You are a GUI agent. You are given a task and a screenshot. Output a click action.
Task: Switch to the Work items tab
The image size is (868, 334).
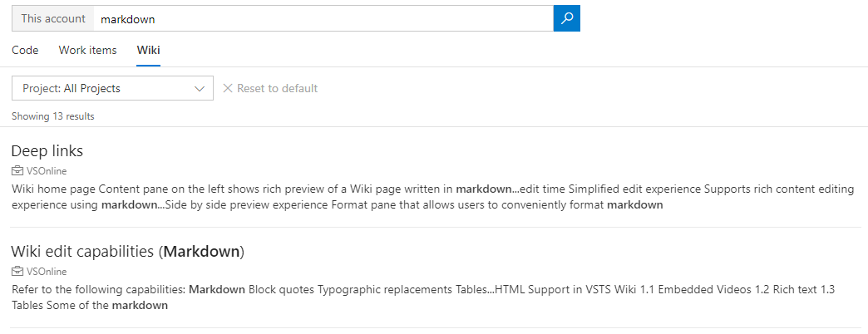click(87, 51)
